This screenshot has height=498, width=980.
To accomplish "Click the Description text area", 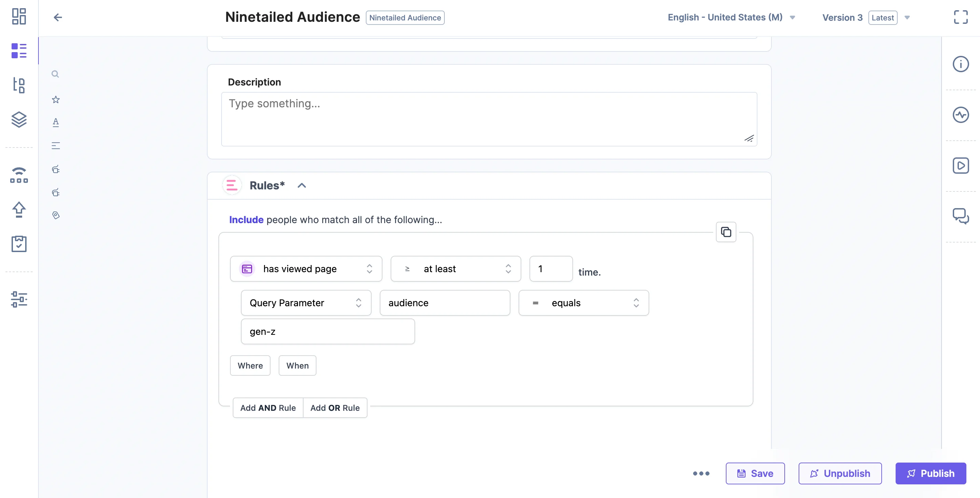I will click(x=489, y=119).
